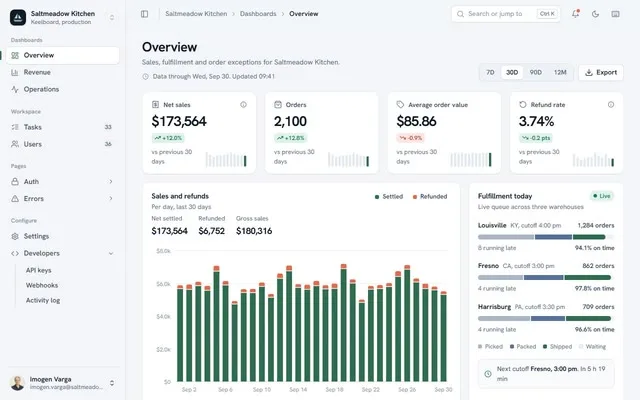Click the Search or jump to field
The image size is (640, 400).
coord(506,14)
